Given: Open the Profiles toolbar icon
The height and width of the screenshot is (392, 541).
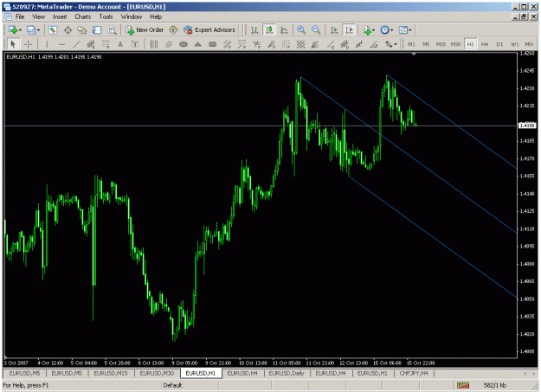Looking at the screenshot, I should (31, 30).
